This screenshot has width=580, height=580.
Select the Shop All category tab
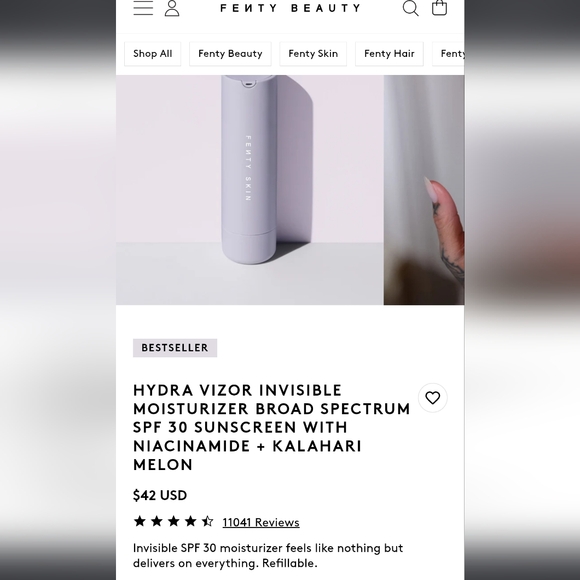click(152, 54)
